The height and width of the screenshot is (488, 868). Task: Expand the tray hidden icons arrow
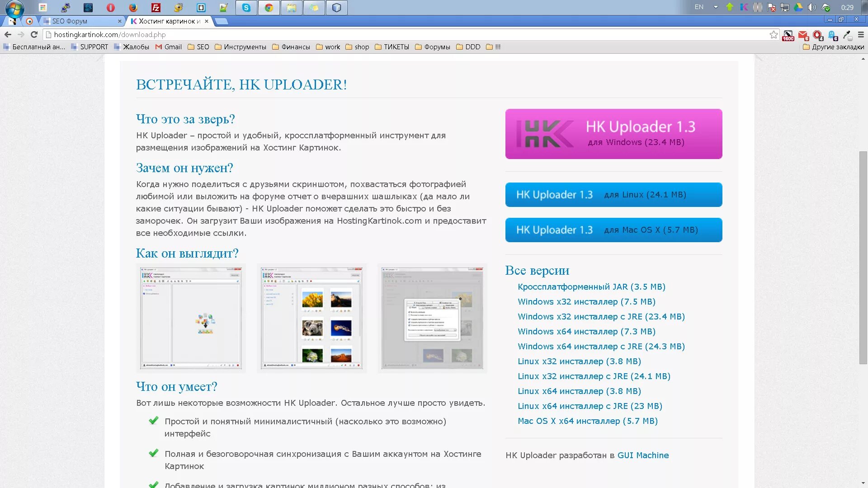coord(716,7)
